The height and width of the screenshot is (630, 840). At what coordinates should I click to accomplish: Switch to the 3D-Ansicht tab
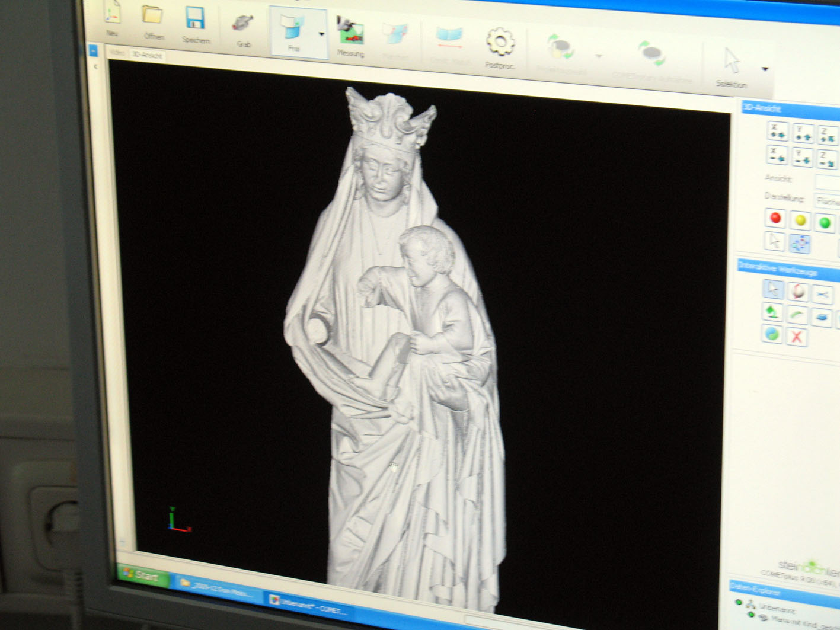coord(146,55)
